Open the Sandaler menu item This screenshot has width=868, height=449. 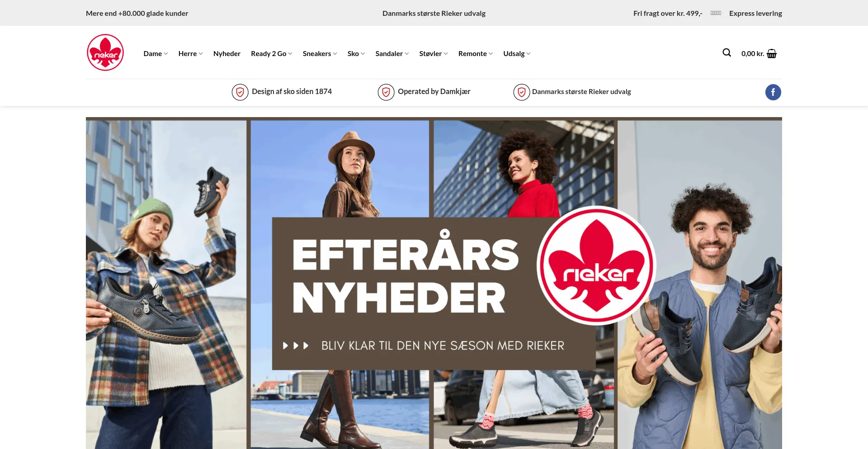pyautogui.click(x=392, y=53)
